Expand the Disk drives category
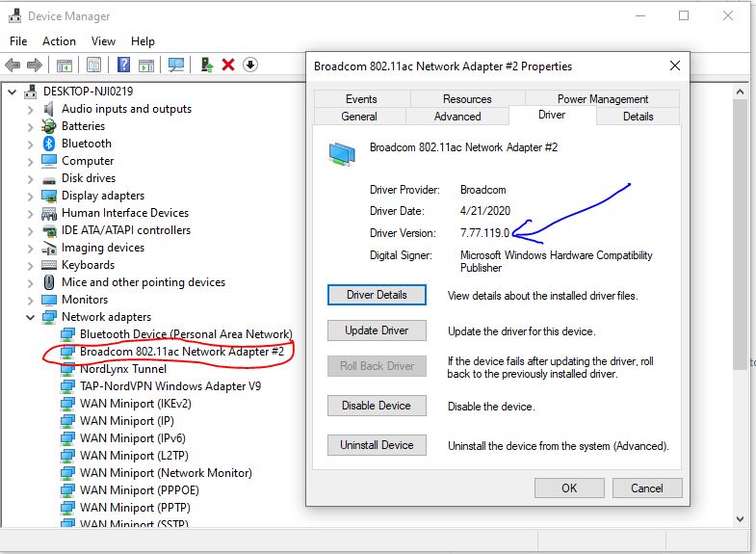 pos(31,179)
